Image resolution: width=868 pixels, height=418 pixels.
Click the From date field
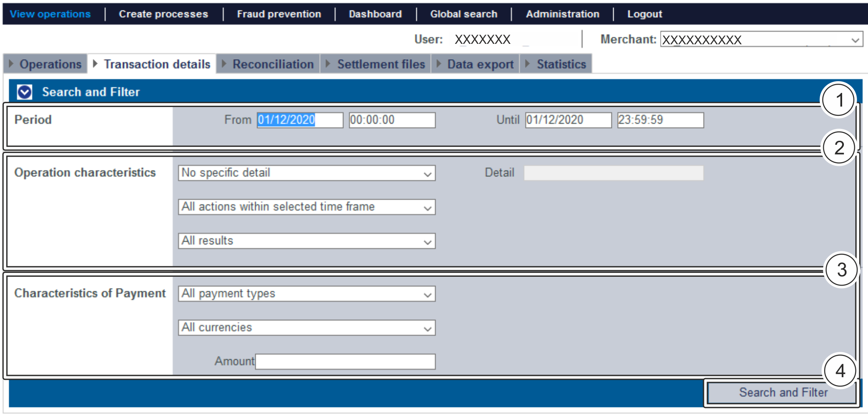click(300, 120)
